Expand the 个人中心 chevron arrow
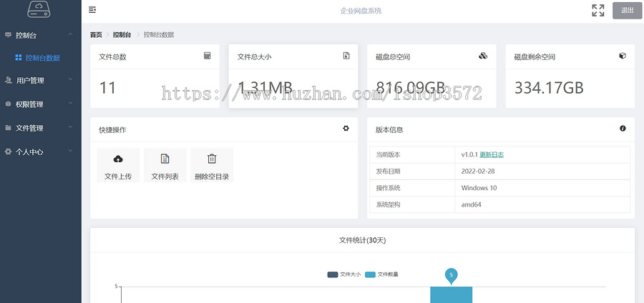This screenshot has width=644, height=303. point(70,151)
